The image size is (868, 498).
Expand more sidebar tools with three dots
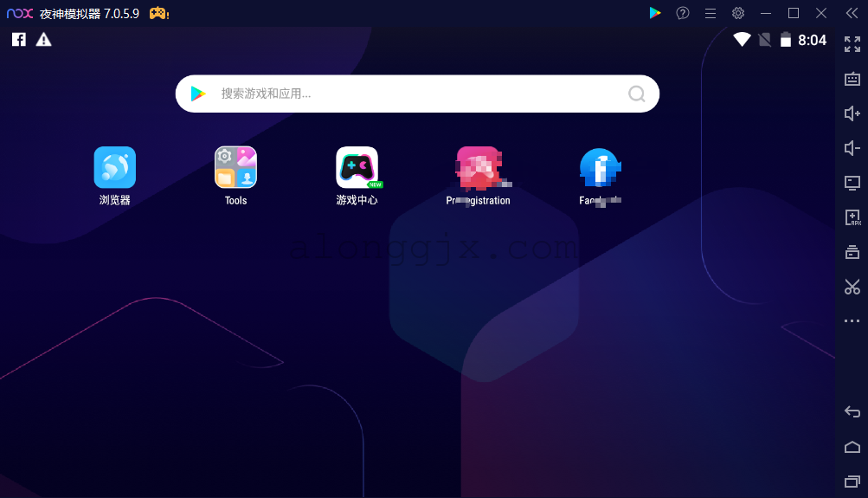[x=852, y=321]
